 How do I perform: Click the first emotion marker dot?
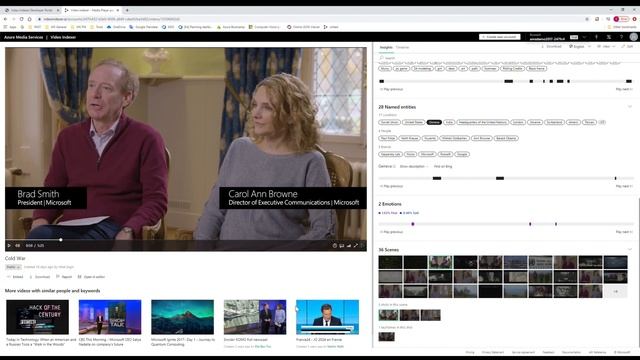coord(413,224)
